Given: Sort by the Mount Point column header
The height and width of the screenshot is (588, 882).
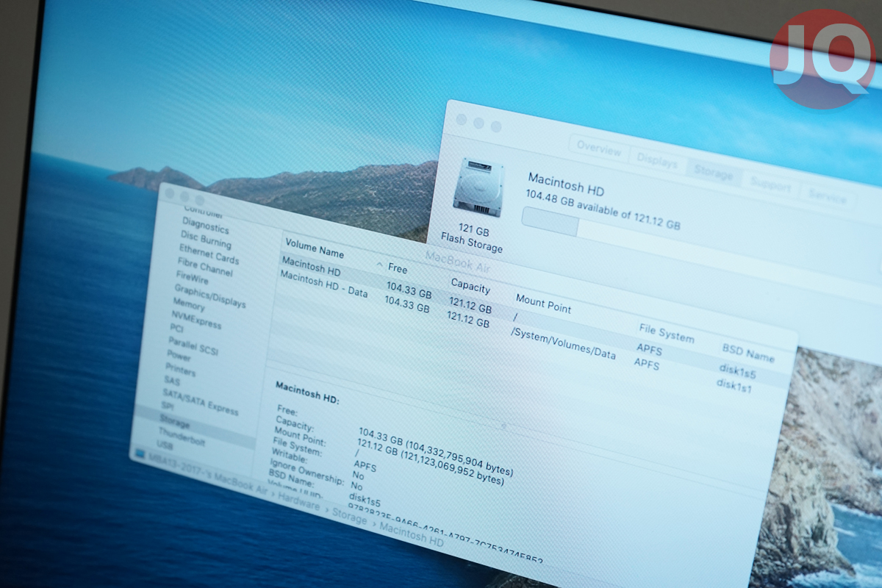Looking at the screenshot, I should click(x=543, y=304).
